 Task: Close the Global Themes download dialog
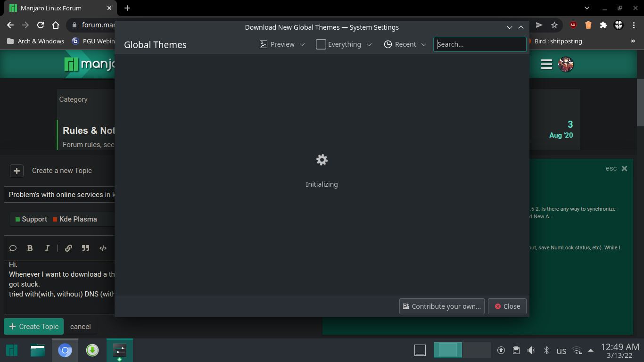point(507,306)
